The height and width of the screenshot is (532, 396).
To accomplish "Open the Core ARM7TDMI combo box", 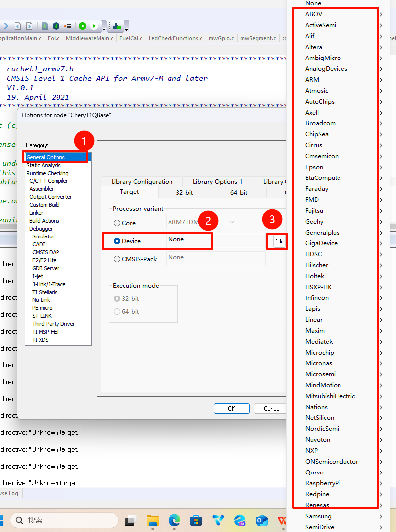I will [201, 222].
